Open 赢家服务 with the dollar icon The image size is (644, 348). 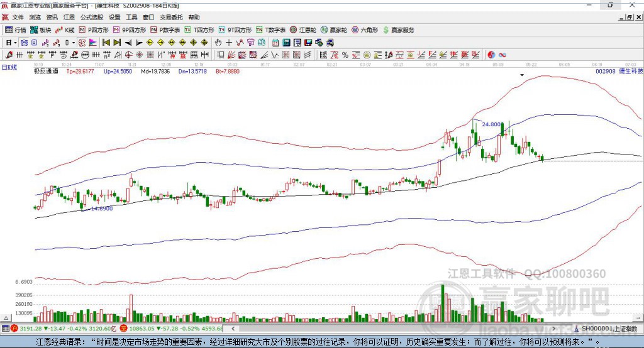(x=399, y=30)
